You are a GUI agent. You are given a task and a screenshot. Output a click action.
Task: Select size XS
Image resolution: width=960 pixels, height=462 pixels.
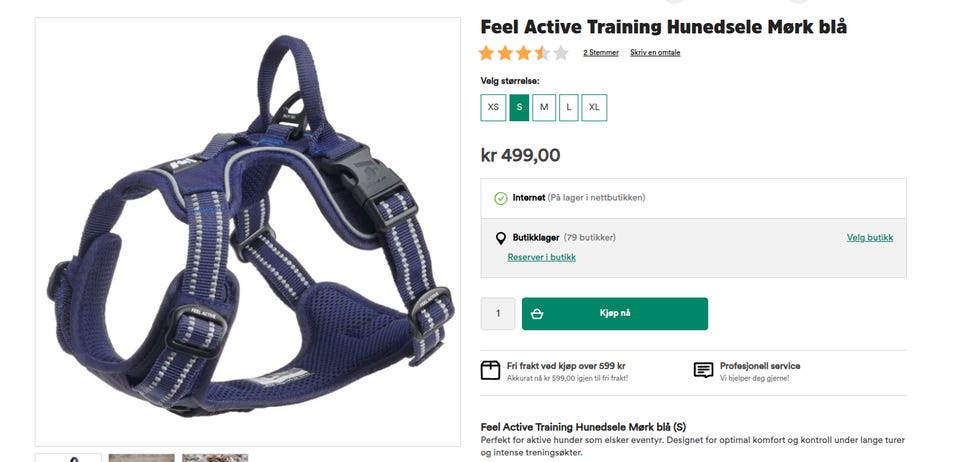pyautogui.click(x=493, y=108)
